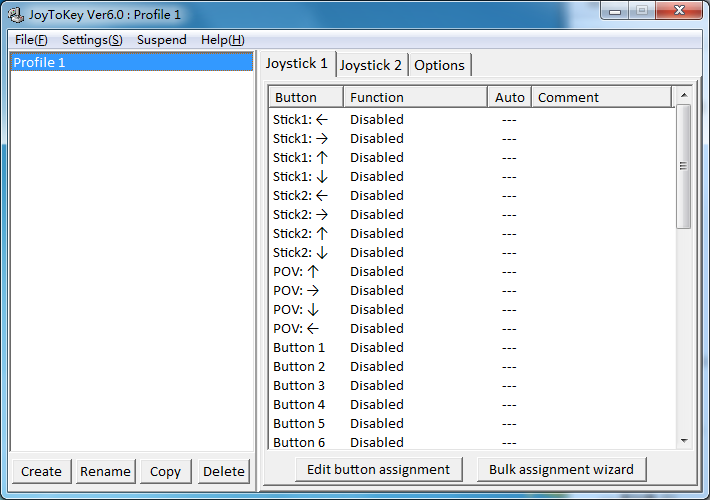Open the File(F) menu
Screen dimensions: 710x500
[31, 40]
